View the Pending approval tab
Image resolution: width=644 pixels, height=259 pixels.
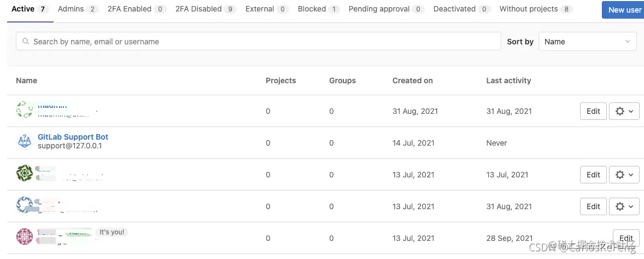pos(386,9)
